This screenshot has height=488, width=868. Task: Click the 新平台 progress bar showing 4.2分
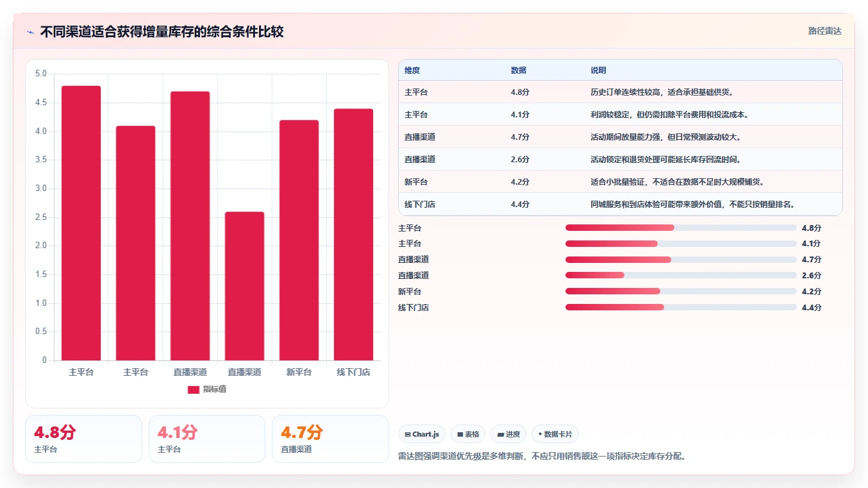click(681, 291)
